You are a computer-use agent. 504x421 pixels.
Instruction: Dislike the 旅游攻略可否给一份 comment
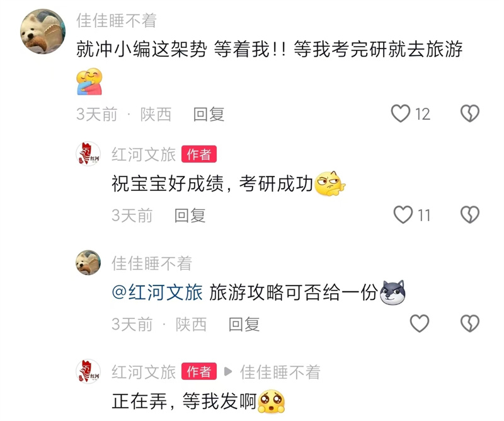(x=469, y=323)
